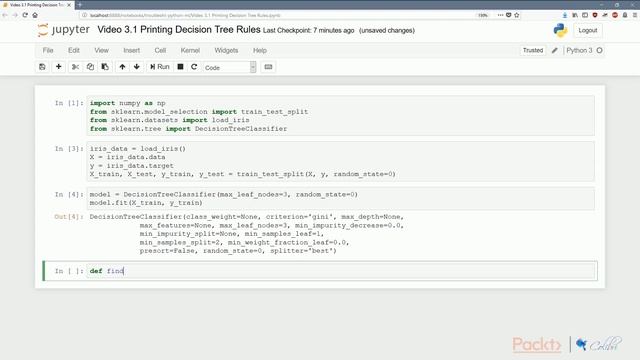Image resolution: width=640 pixels, height=360 pixels.
Task: Interrupt the kernel stop icon
Action: tap(180, 67)
